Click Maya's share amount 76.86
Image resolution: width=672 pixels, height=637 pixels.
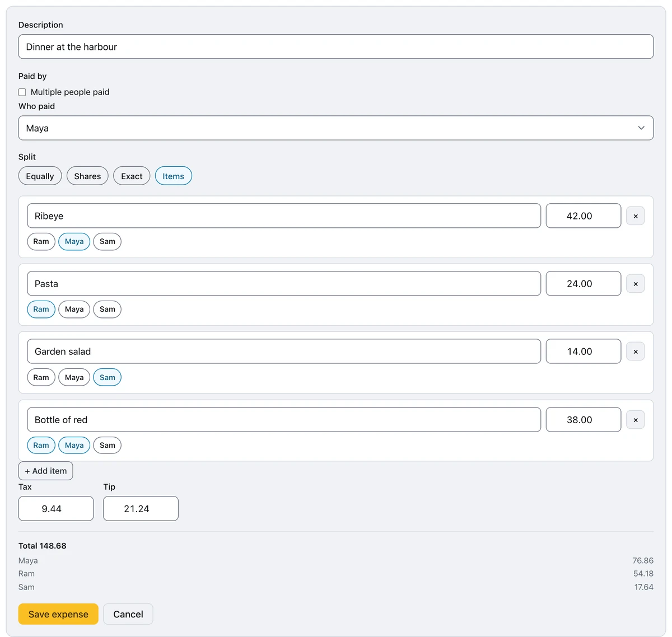point(643,561)
